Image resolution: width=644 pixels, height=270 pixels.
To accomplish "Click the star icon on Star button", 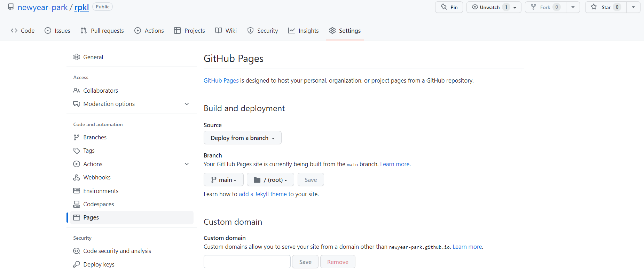I will pyautogui.click(x=594, y=7).
